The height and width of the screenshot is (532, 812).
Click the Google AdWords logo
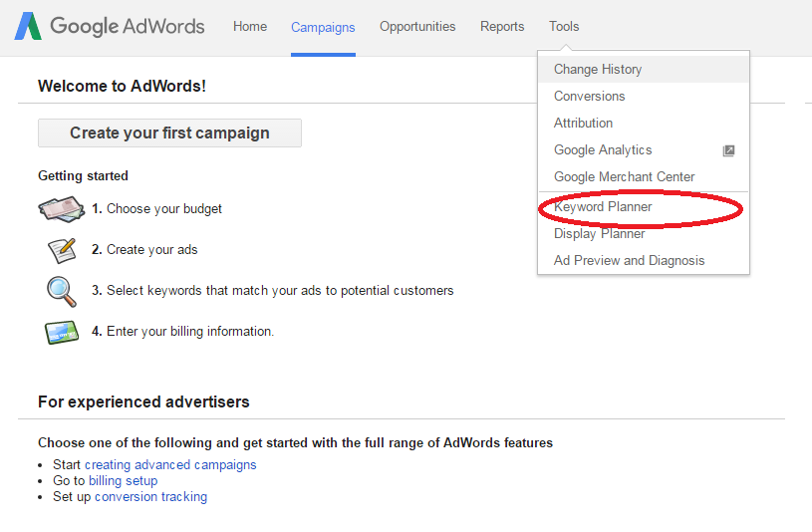pos(110,26)
